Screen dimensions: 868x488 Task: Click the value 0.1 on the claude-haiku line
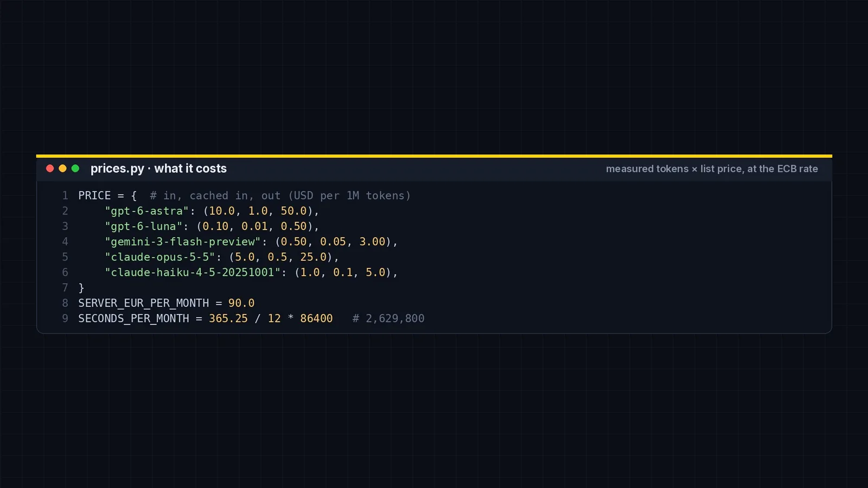point(343,272)
